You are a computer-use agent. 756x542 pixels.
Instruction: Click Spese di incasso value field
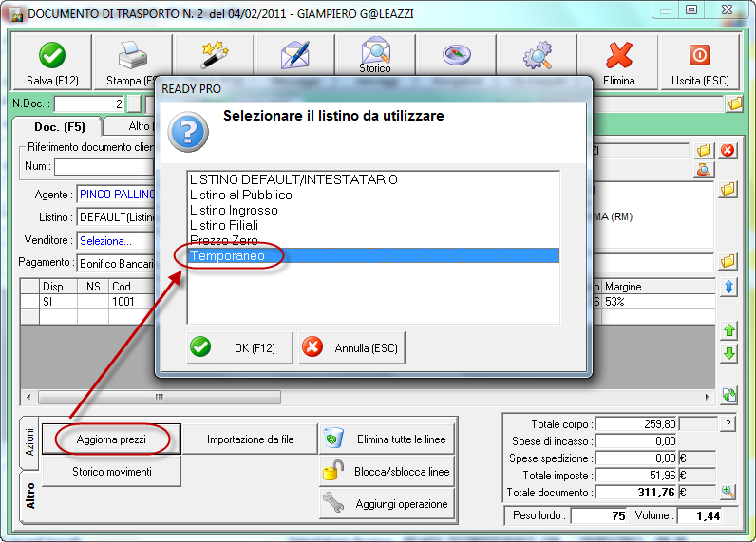tap(636, 440)
